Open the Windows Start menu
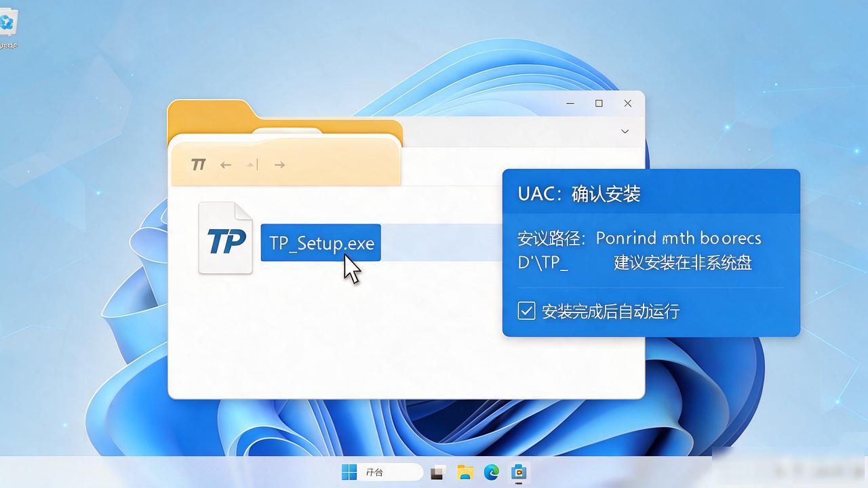 pyautogui.click(x=349, y=472)
